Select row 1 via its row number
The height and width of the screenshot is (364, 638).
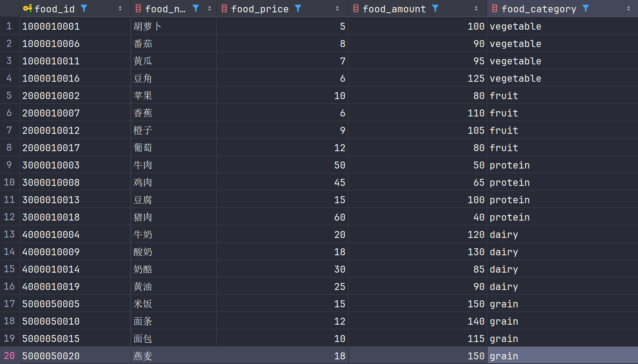(9, 26)
